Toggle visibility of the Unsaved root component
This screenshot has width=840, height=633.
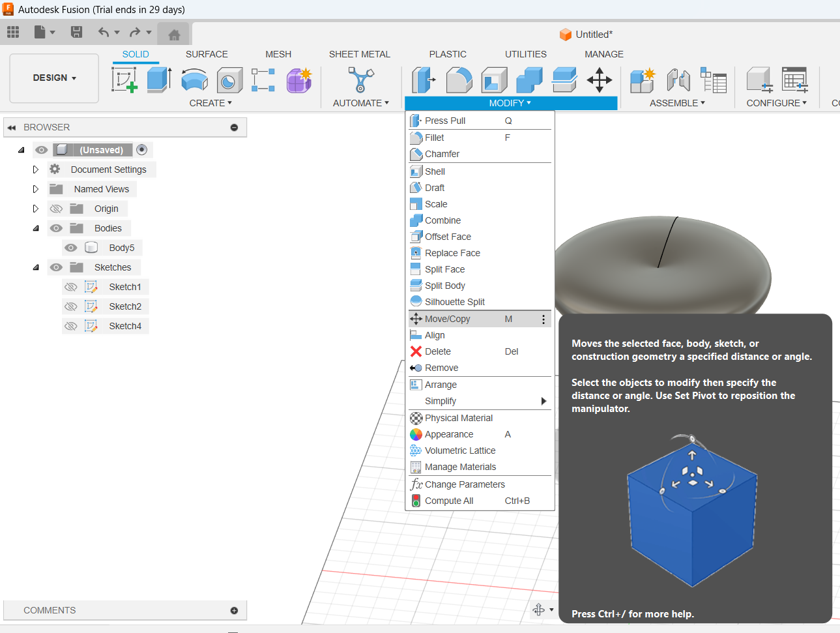pos(42,150)
